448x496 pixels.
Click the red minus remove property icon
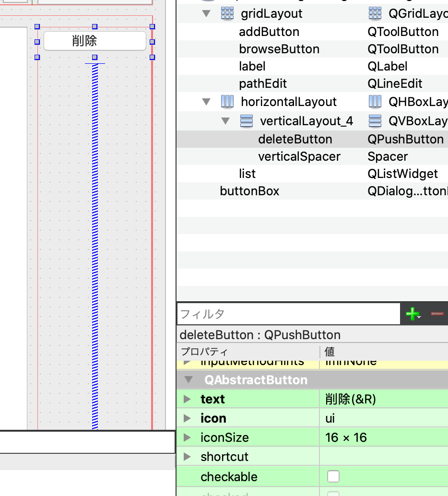437,314
